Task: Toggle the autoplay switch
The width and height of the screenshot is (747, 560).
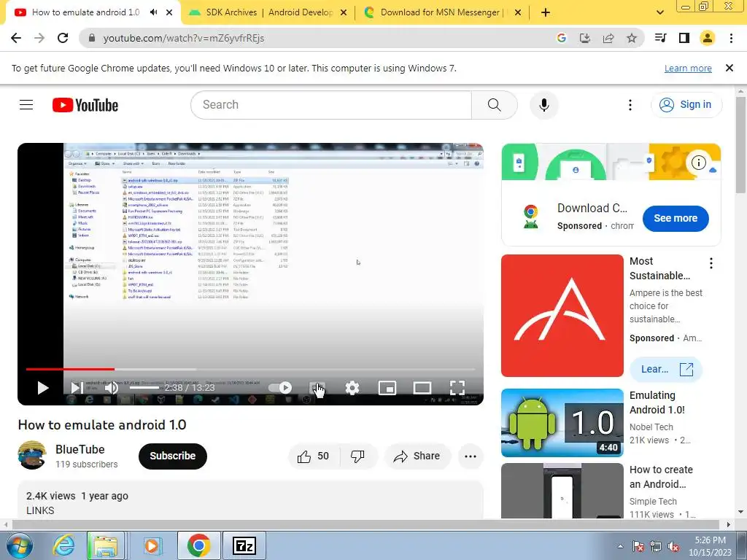Action: [x=280, y=388]
